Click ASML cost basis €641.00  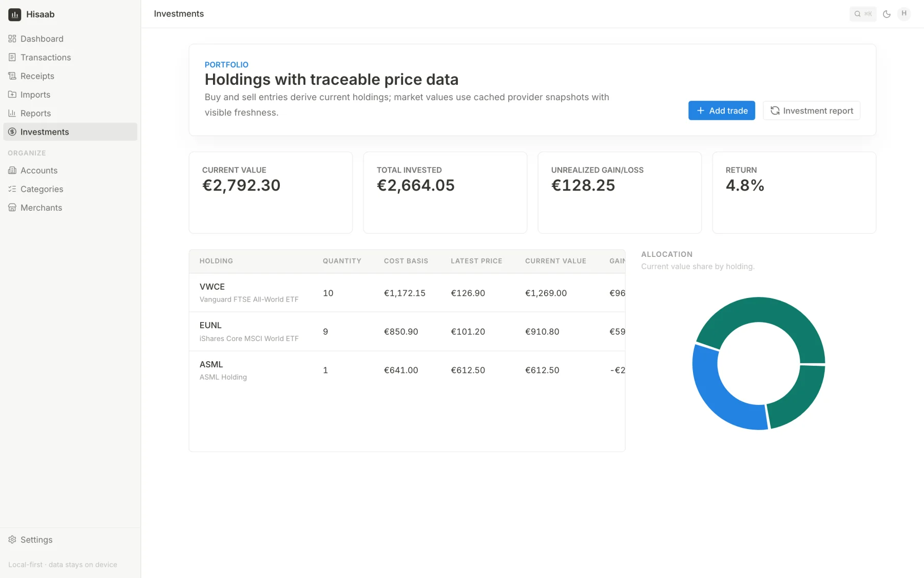tap(401, 370)
